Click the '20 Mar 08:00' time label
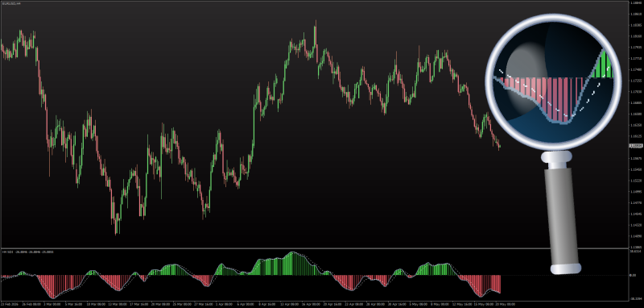Screen dimensions: 644x308 (x=159, y=305)
